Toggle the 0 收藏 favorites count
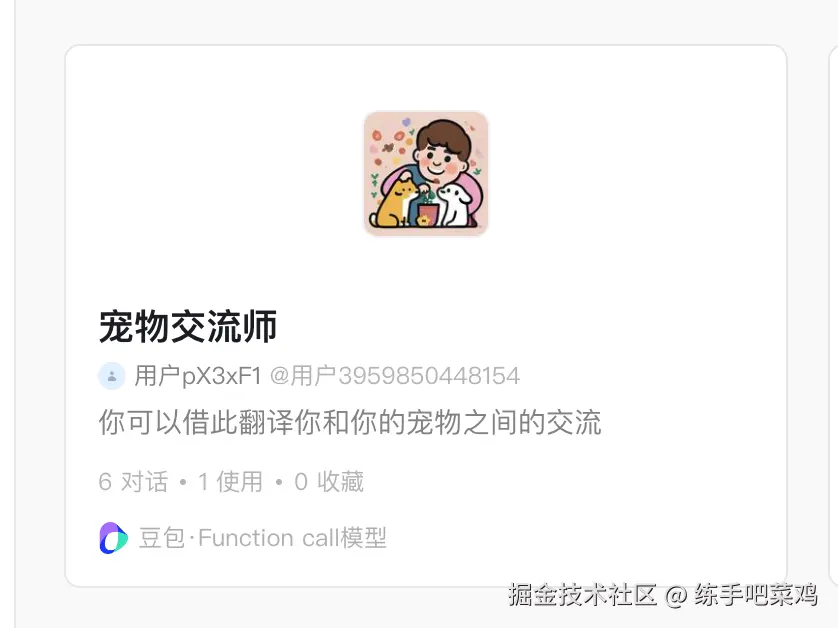The height and width of the screenshot is (628, 838). [x=329, y=482]
